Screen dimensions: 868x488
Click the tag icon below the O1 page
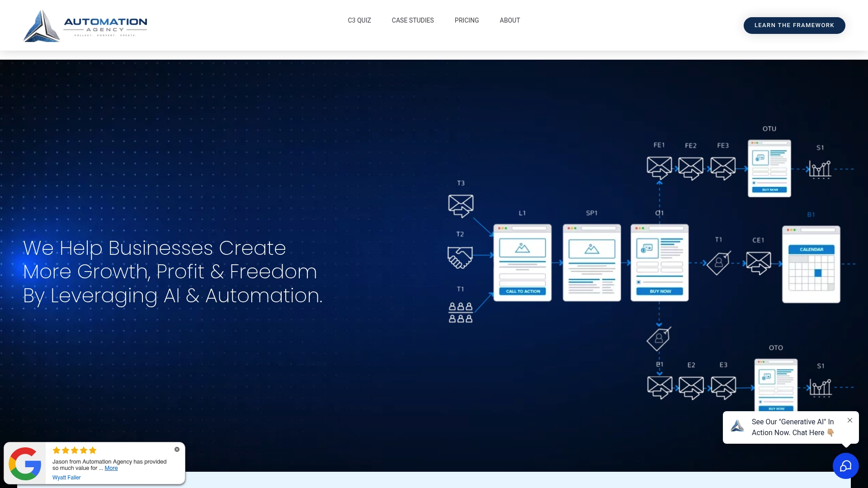pyautogui.click(x=659, y=339)
